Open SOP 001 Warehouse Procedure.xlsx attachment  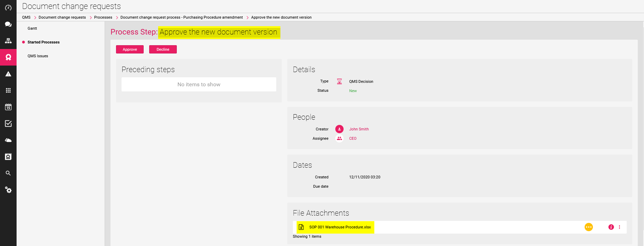[340, 227]
